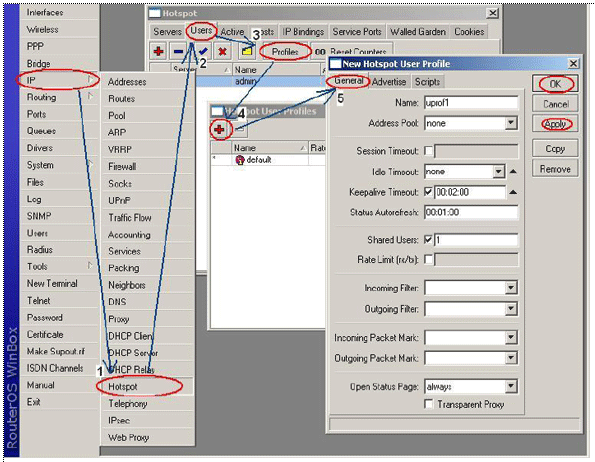Click the Reset Counters button
Viewport: 595px width, 462px height.
click(x=351, y=52)
